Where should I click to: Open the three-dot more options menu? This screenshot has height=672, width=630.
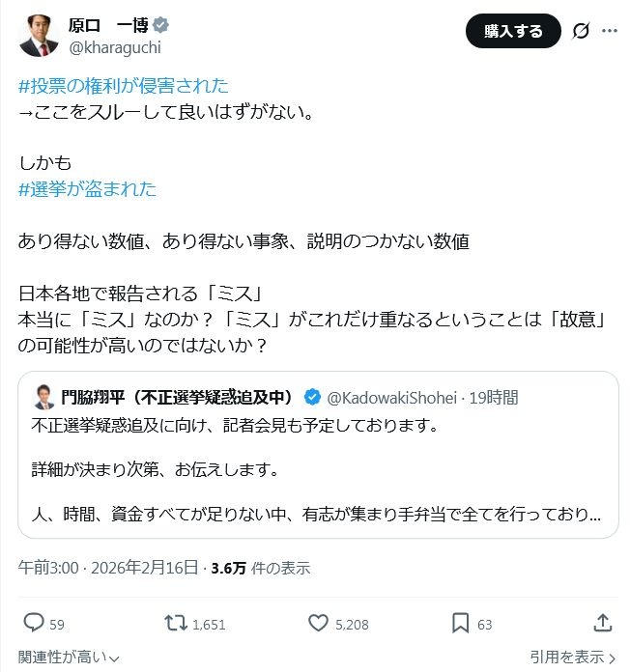(x=609, y=31)
